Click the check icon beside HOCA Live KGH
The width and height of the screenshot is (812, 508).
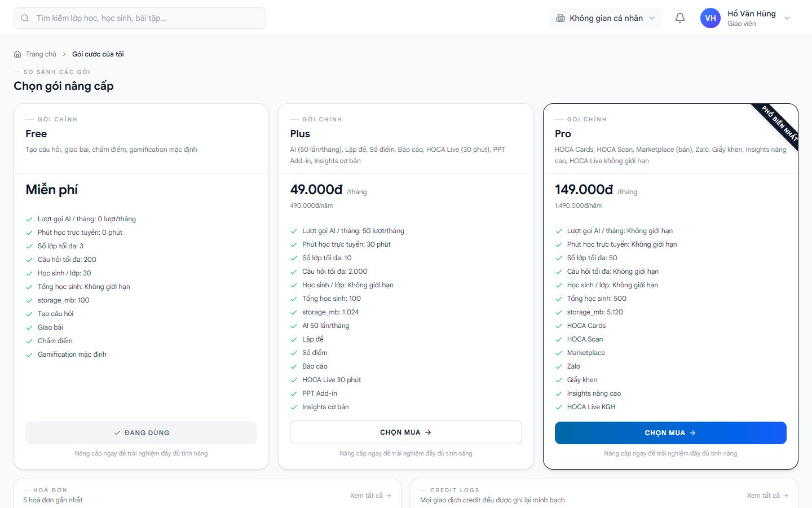559,407
